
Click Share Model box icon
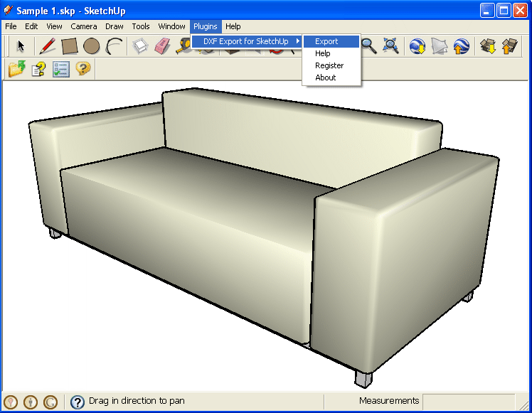click(x=510, y=46)
